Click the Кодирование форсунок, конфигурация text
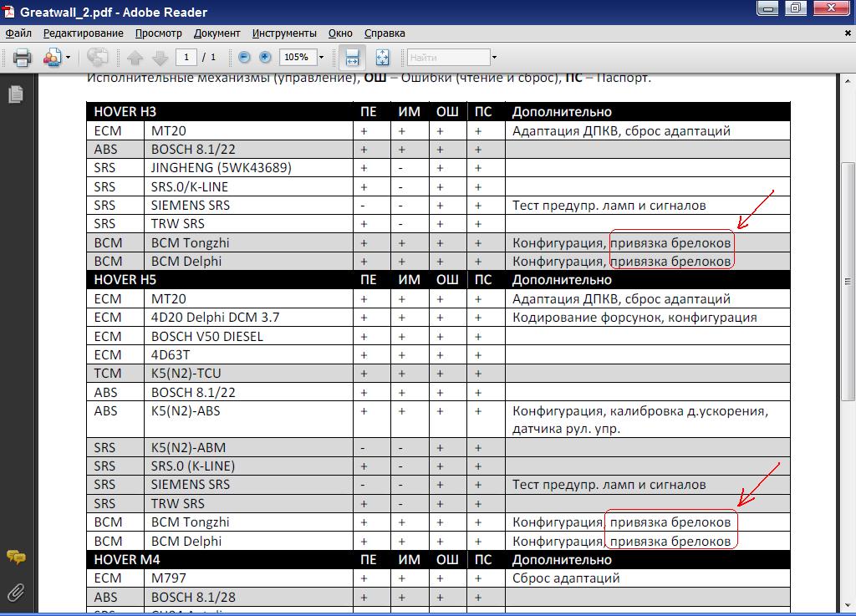The height and width of the screenshot is (616, 856). click(634, 318)
